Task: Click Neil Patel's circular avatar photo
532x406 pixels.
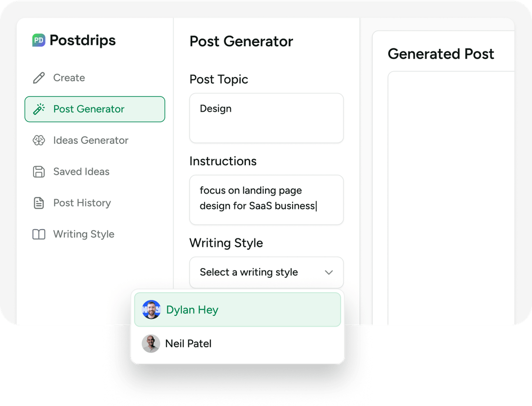Action: click(x=151, y=343)
